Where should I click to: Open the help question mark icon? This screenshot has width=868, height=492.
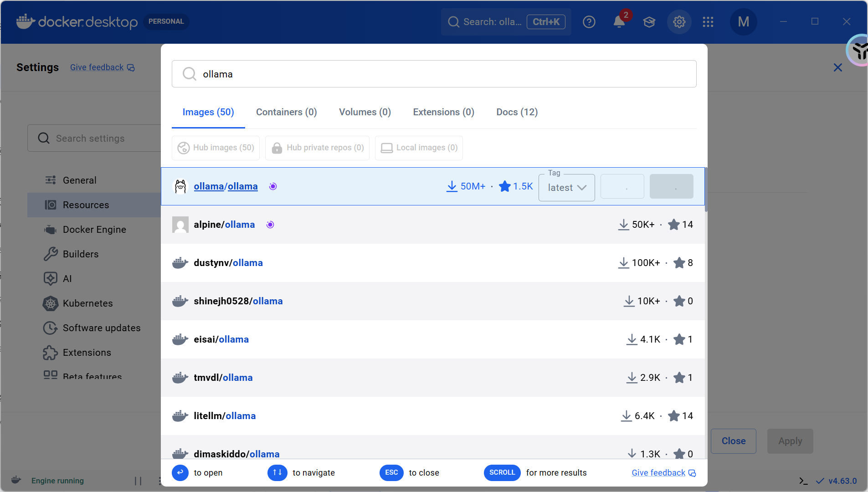pyautogui.click(x=589, y=22)
